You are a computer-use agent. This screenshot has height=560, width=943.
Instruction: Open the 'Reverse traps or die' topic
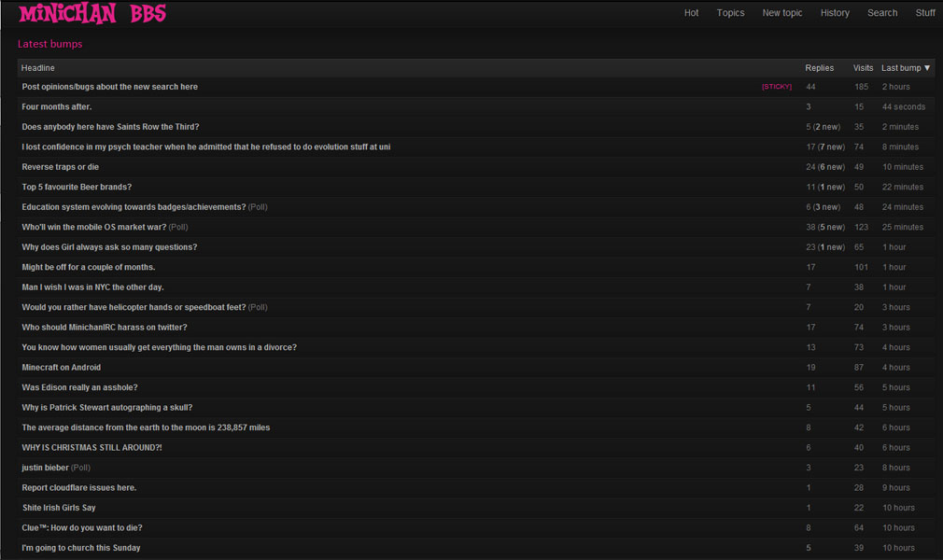tap(61, 167)
